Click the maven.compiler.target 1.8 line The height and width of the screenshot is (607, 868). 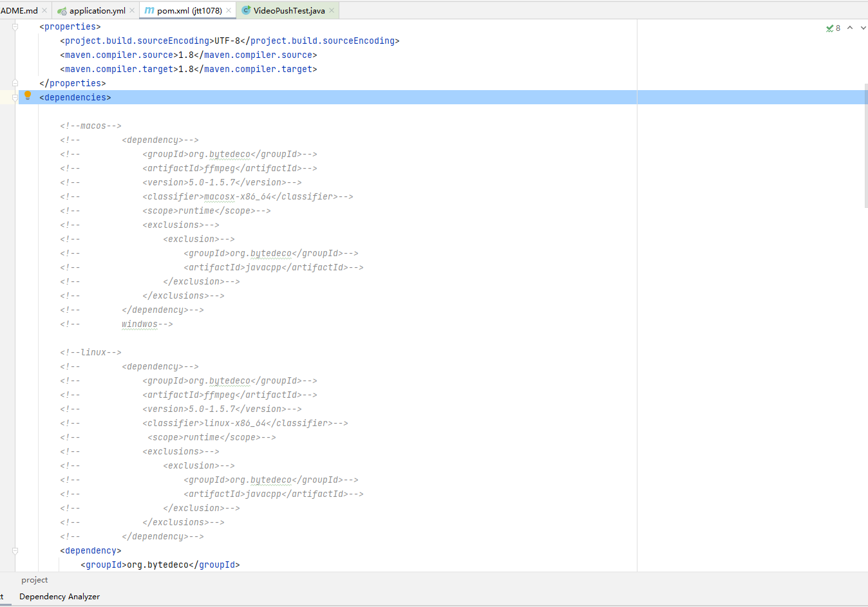click(x=189, y=69)
